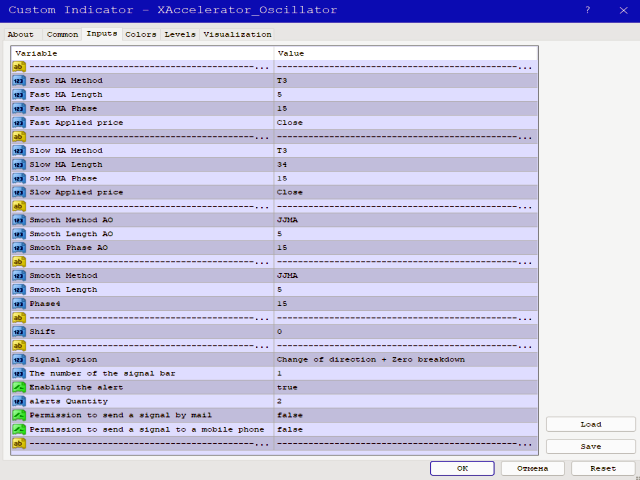Reset inputs with the Reset button
The image size is (640, 480).
pos(603,469)
